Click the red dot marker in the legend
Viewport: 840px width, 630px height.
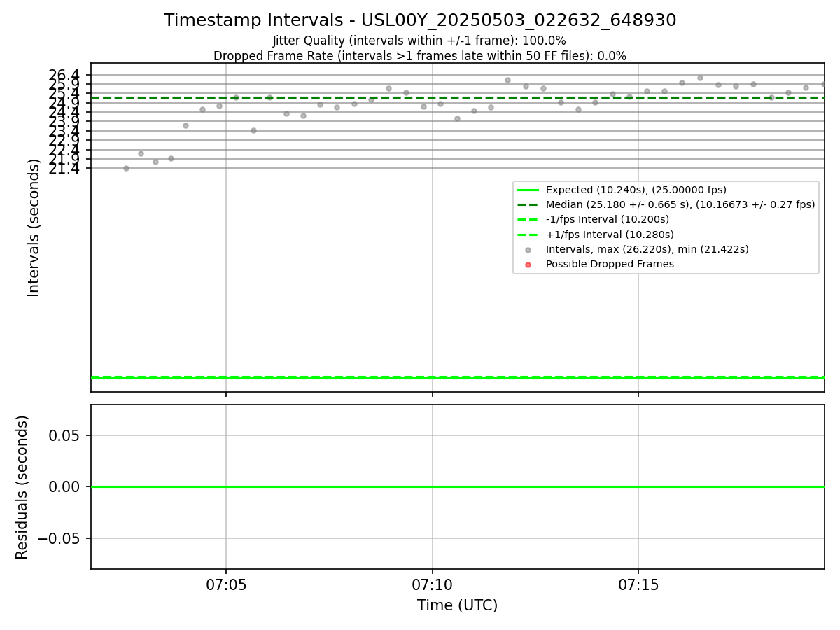coord(528,265)
